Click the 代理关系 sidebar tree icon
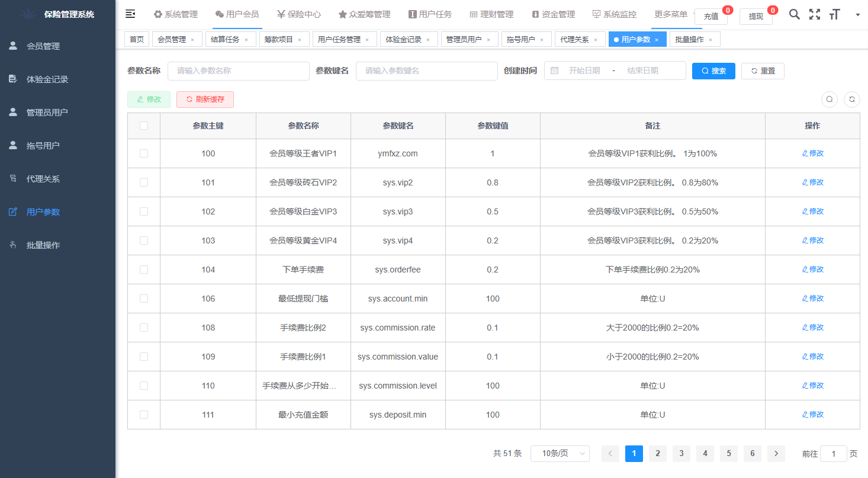Image resolution: width=868 pixels, height=478 pixels. (13, 178)
